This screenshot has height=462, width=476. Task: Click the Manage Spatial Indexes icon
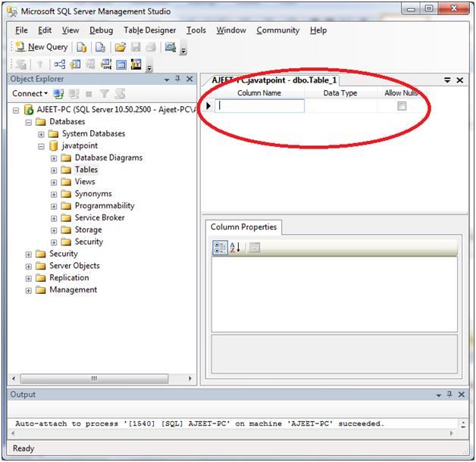136,64
